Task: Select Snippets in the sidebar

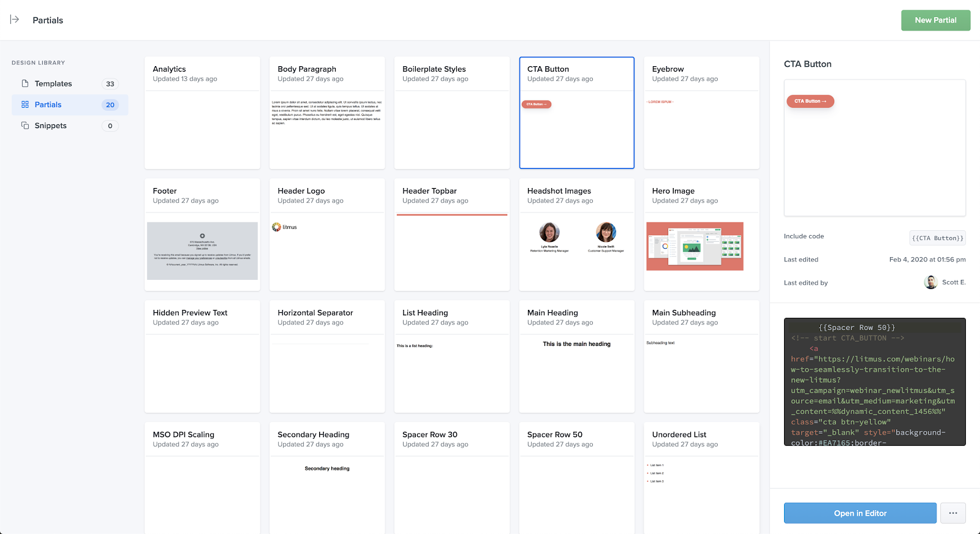Action: pyautogui.click(x=51, y=126)
